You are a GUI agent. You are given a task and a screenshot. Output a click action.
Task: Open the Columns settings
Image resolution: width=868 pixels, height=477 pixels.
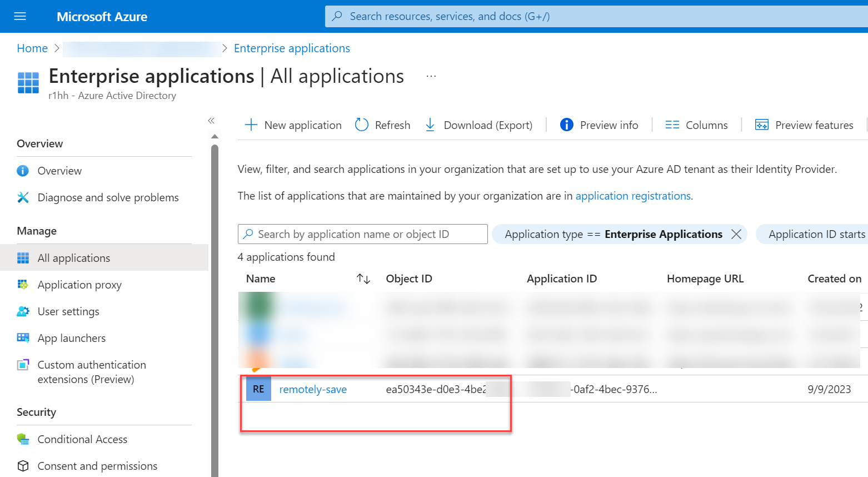click(696, 125)
